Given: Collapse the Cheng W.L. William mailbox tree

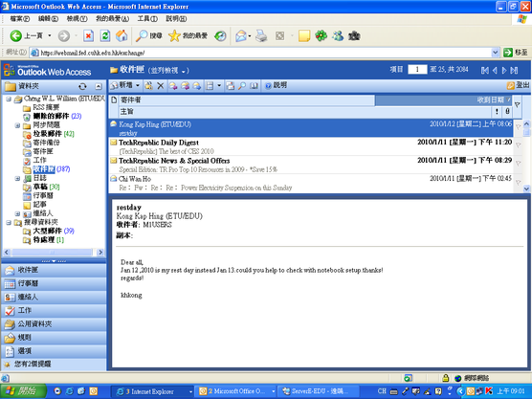Looking at the screenshot, I should (9, 100).
